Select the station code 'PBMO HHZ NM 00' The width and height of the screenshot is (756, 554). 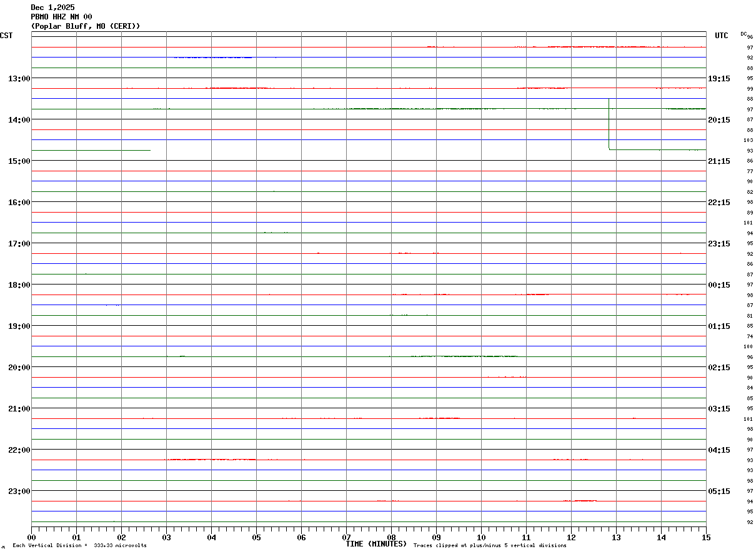coord(61,17)
